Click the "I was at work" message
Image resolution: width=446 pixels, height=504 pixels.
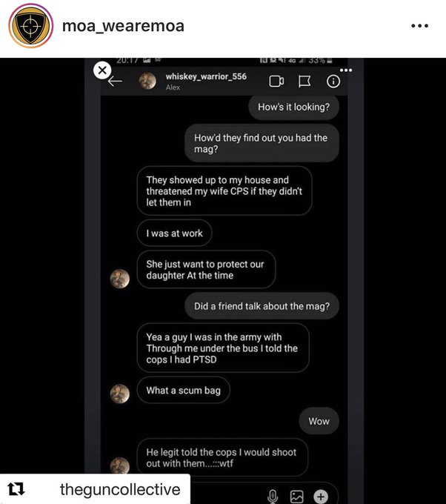click(x=175, y=233)
